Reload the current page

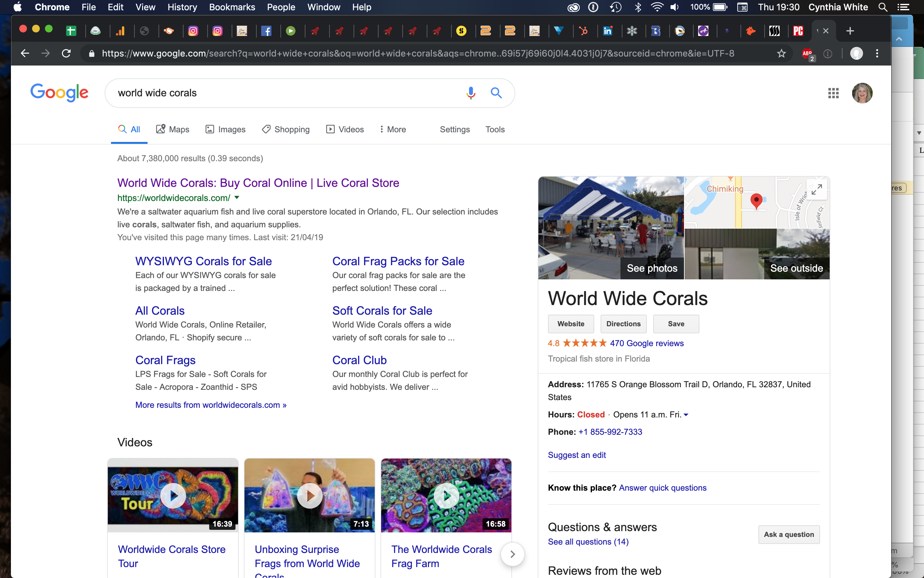click(66, 54)
